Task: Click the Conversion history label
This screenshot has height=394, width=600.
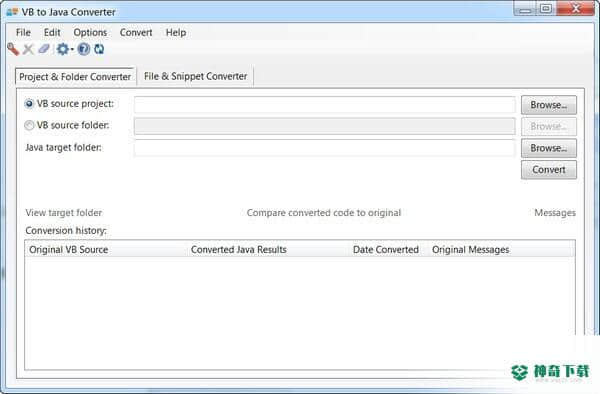Action: click(66, 231)
